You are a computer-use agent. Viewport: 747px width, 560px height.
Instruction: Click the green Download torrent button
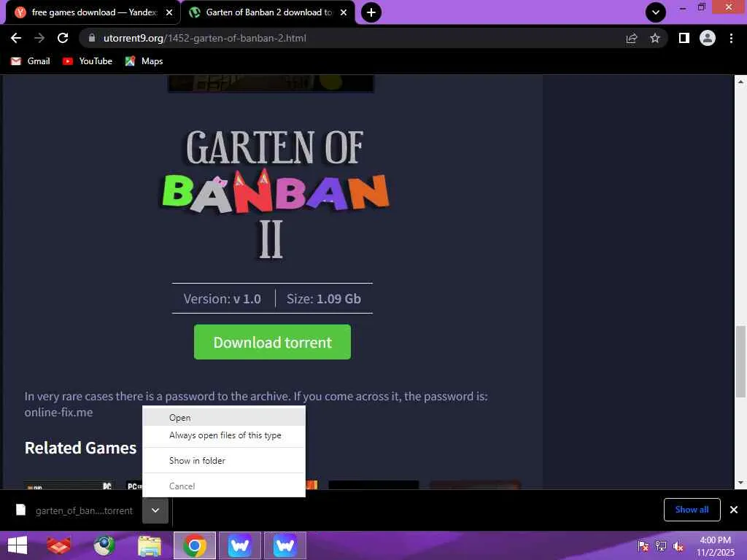pyautogui.click(x=273, y=342)
